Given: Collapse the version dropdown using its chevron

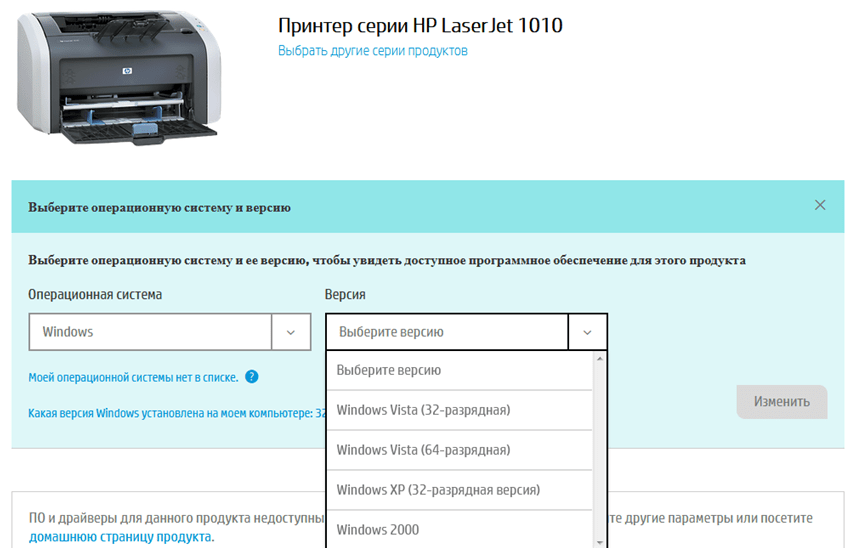Looking at the screenshot, I should pyautogui.click(x=587, y=332).
